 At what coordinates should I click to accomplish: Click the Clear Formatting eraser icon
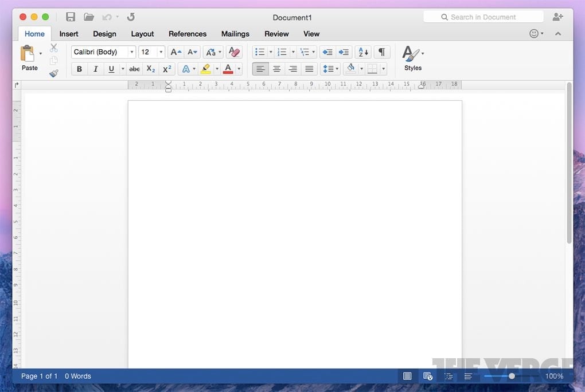pyautogui.click(x=233, y=52)
